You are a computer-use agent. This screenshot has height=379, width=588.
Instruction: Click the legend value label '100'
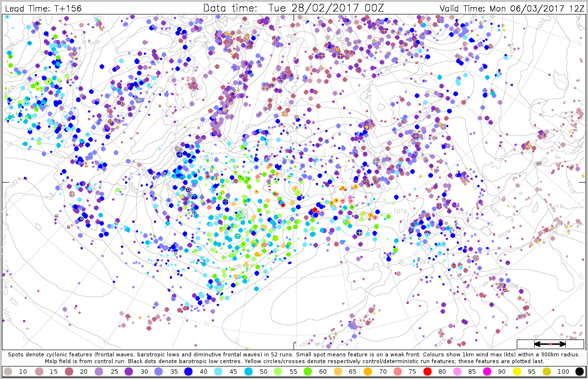[x=564, y=372]
